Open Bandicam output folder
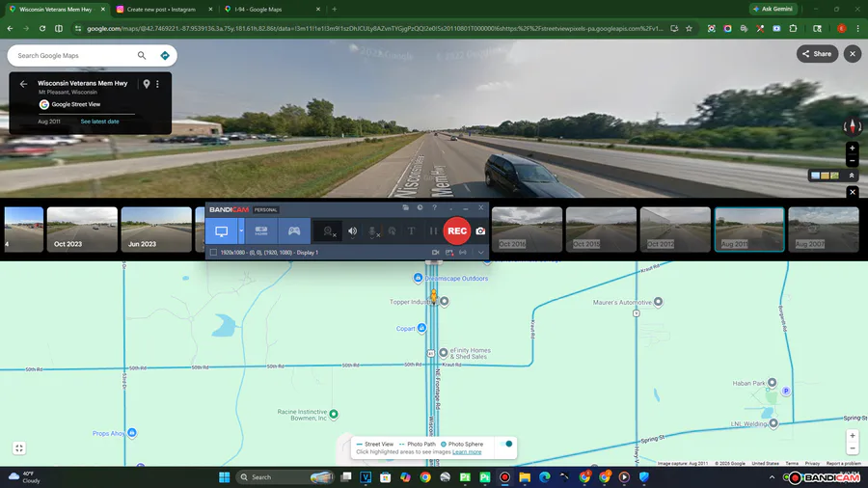 tap(406, 208)
